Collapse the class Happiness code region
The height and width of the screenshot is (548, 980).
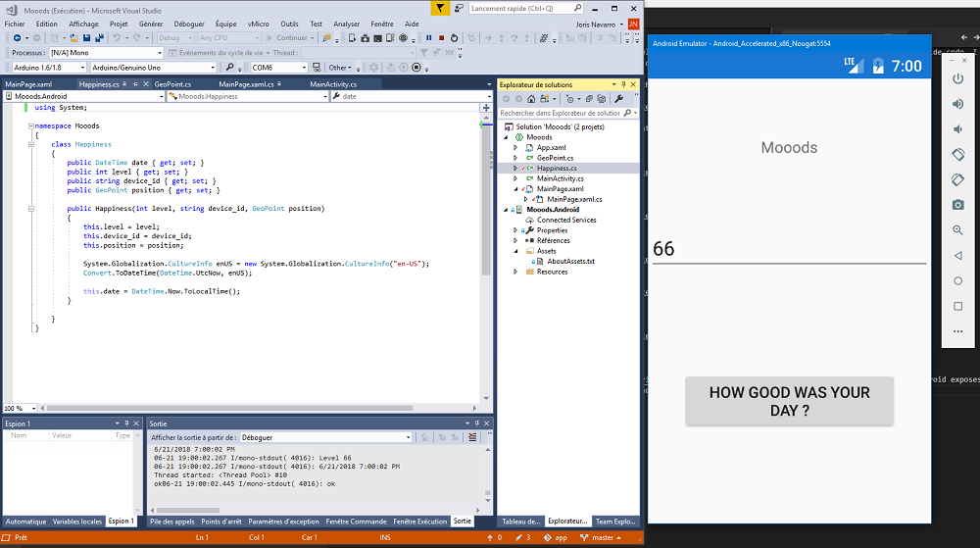click(30, 144)
